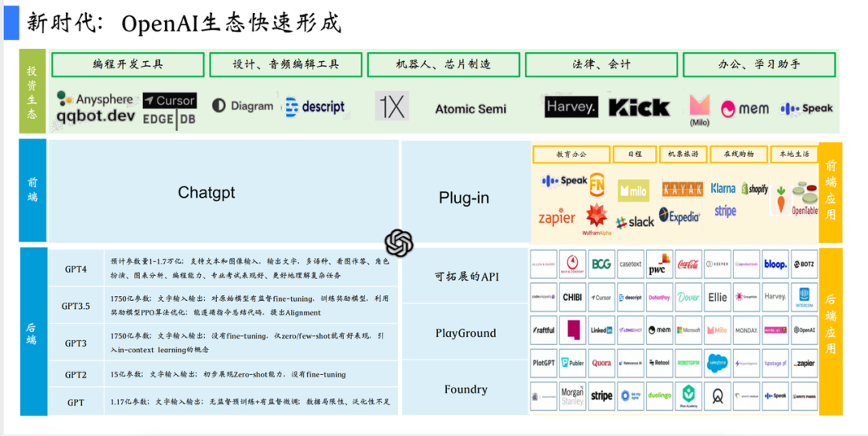Select the GPT3.5 row label
Screen dimensions: 868x436
76,306
